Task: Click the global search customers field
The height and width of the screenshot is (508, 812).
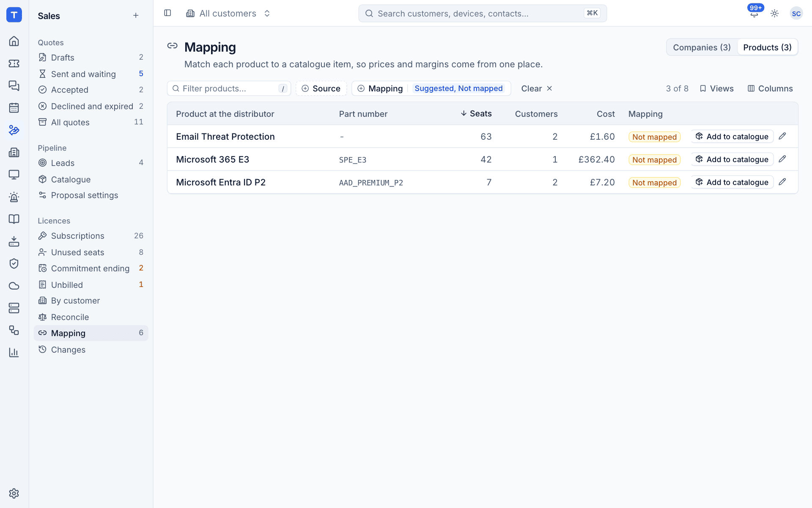Action: 483,14
